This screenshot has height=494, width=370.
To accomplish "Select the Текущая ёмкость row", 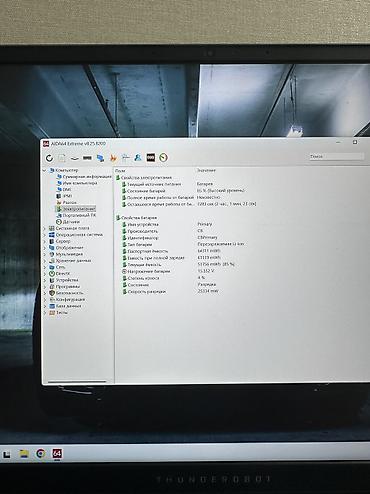I will point(142,265).
